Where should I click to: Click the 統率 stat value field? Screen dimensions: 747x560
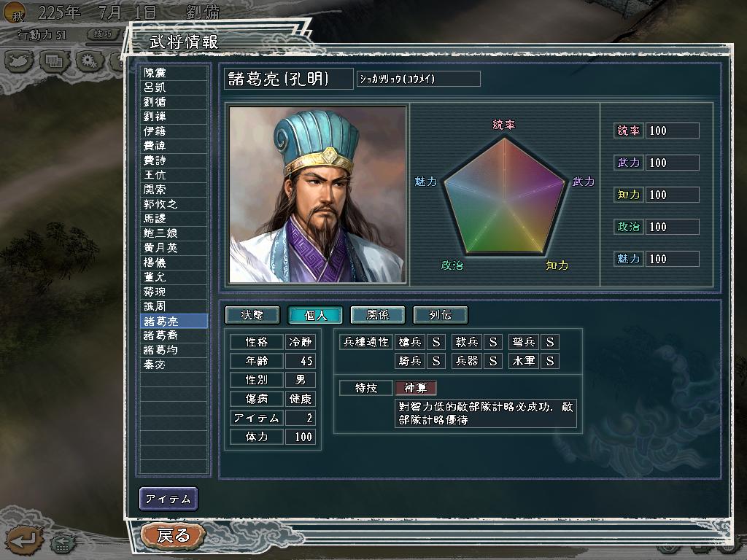tap(672, 131)
